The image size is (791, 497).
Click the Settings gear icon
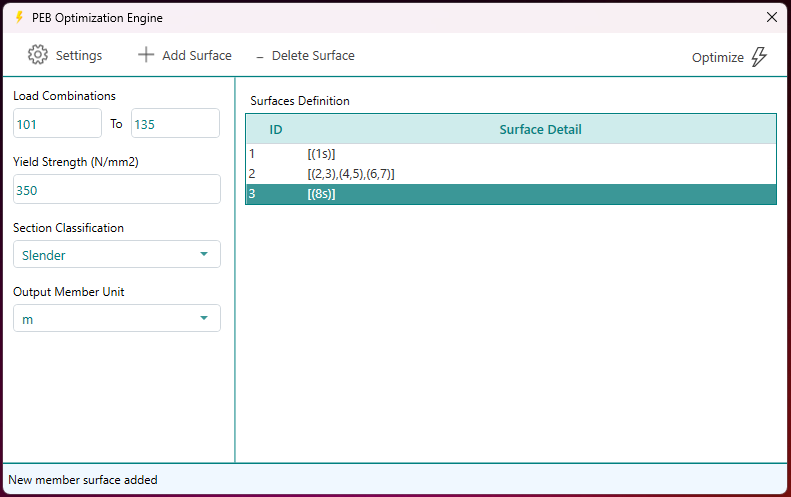(38, 55)
